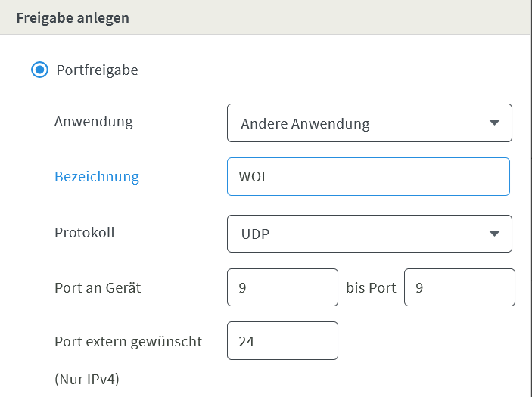Screen dimensions: 532x397
Task: Click the Anwendung dropdown arrow
Action: 495,123
